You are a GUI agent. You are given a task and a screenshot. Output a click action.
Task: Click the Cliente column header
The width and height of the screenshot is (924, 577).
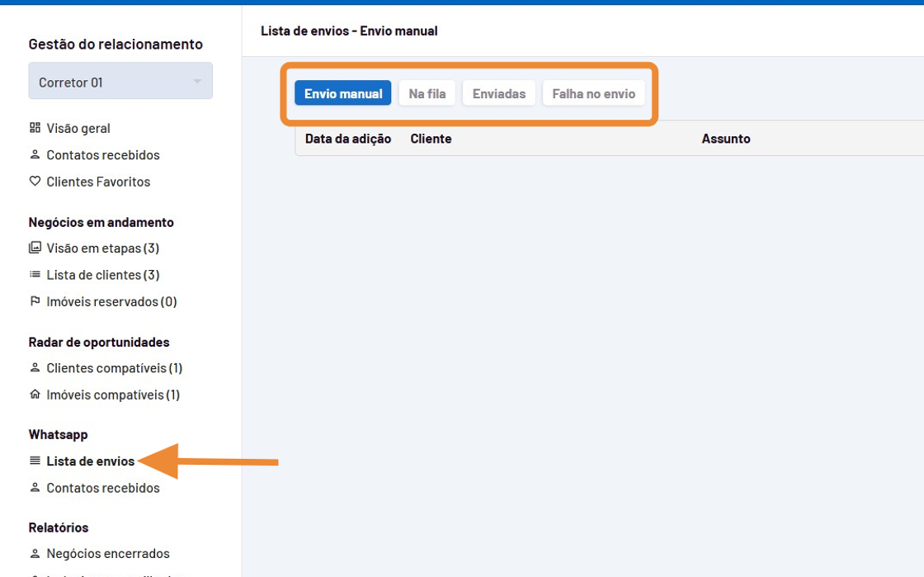click(431, 139)
